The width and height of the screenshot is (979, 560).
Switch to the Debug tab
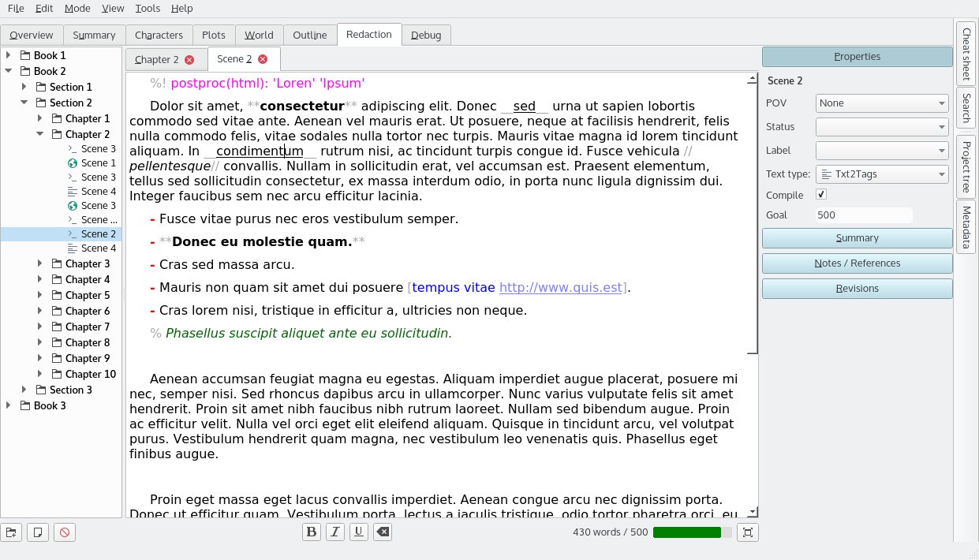coord(426,35)
